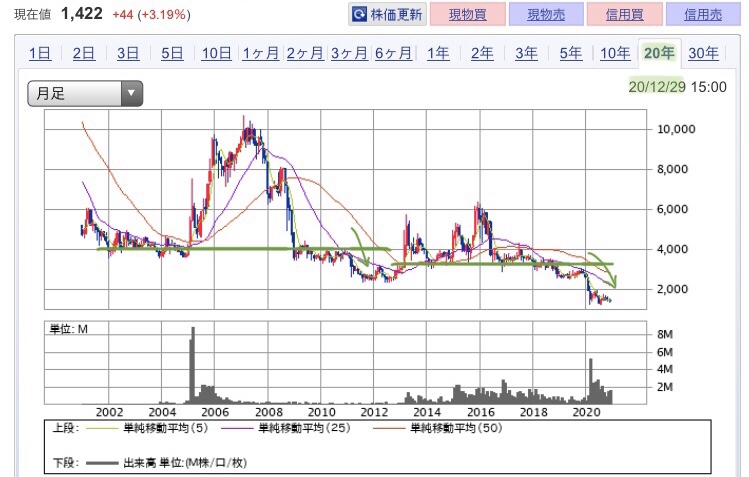Switch to the 30年 period tab

tap(703, 53)
